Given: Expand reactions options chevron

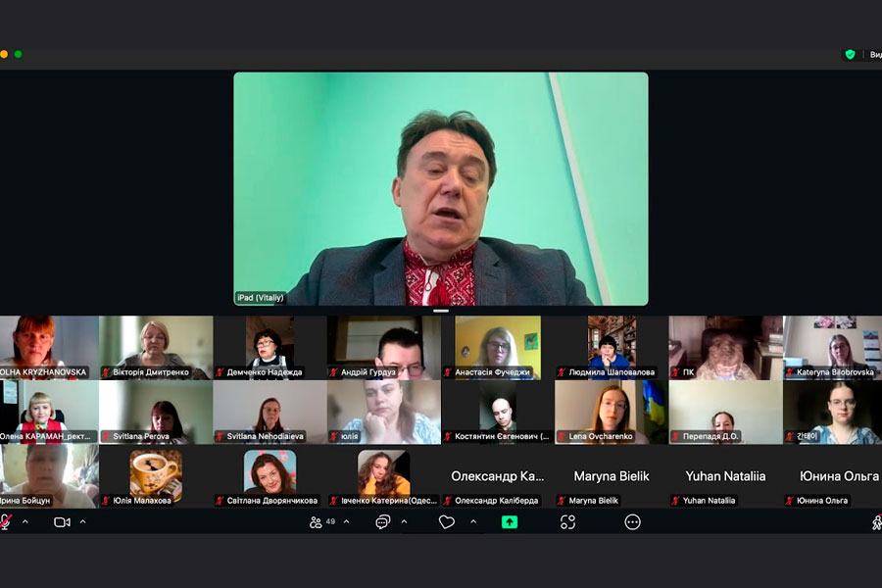Looking at the screenshot, I should pyautogui.click(x=473, y=522).
